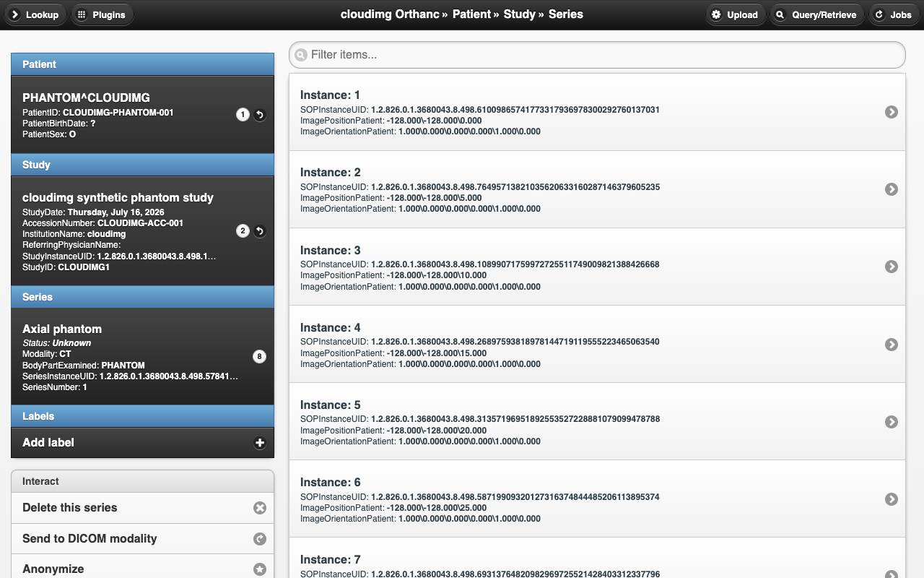Click the 'SeriesNumber: 1' text
The image size is (924, 578).
point(55,387)
